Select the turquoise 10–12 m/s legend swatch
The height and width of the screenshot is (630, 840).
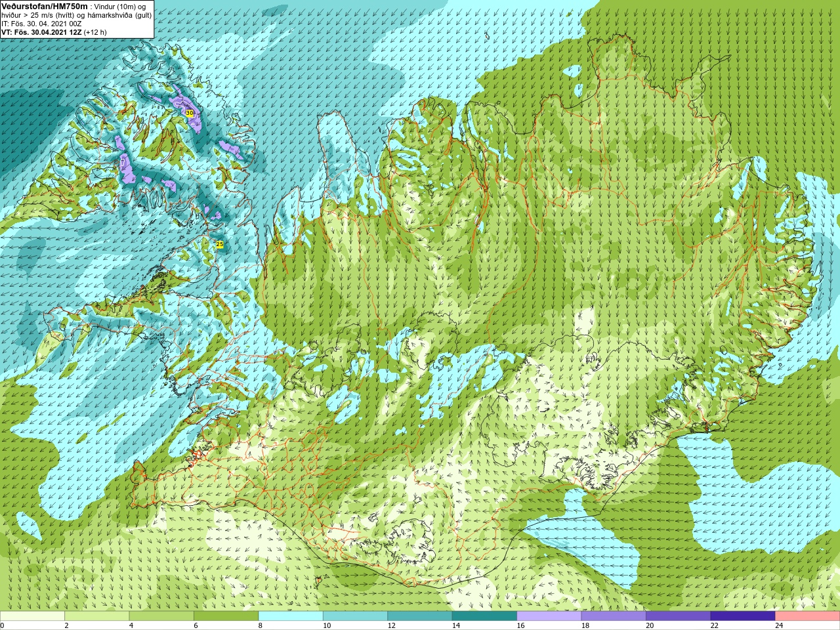click(355, 616)
